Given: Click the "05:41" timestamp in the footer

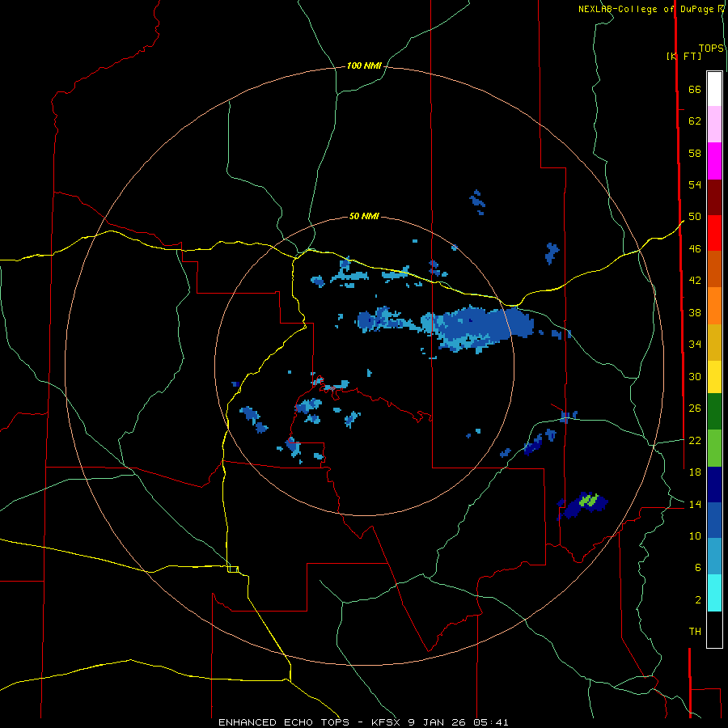Looking at the screenshot, I should (491, 722).
